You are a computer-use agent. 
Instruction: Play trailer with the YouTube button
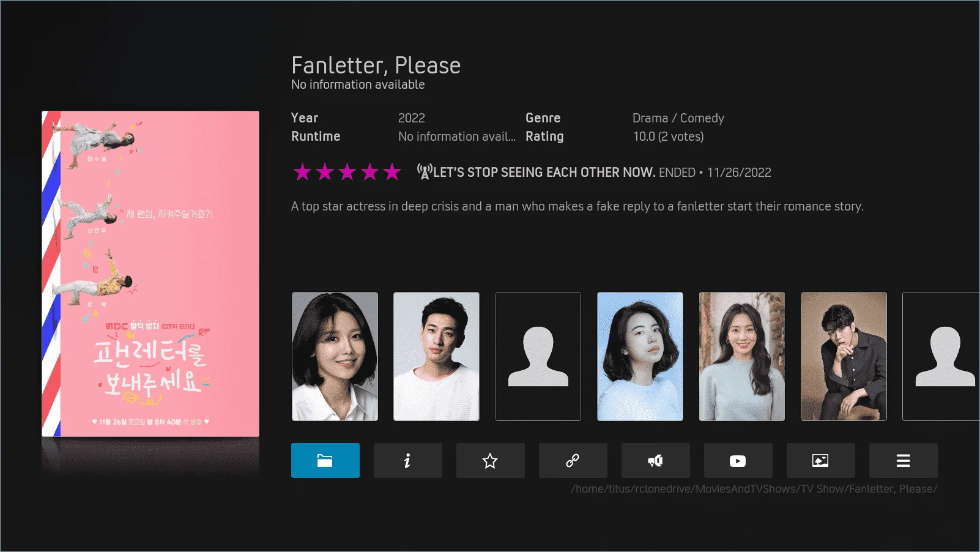(738, 460)
